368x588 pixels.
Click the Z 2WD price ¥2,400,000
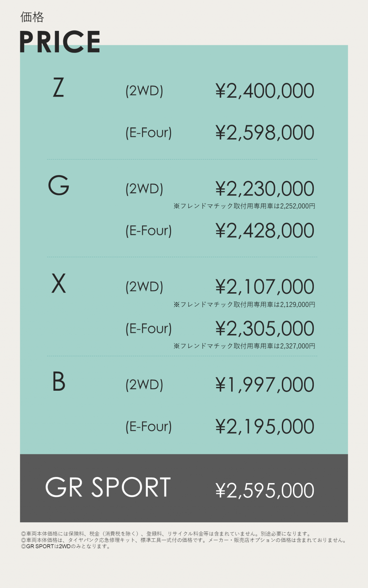tap(265, 91)
